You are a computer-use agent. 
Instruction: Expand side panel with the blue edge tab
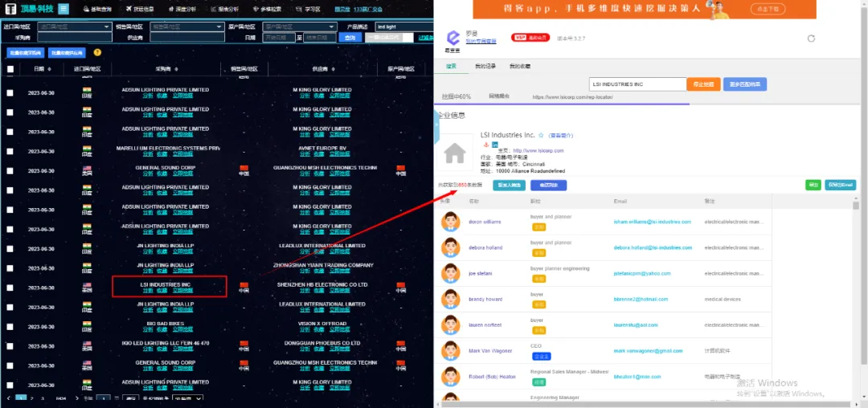point(436,125)
